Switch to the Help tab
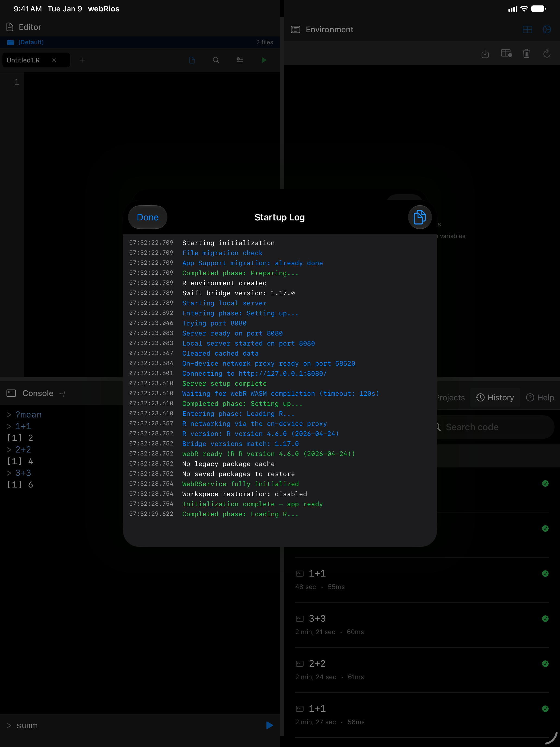Viewport: 560px width, 747px height. click(x=540, y=397)
